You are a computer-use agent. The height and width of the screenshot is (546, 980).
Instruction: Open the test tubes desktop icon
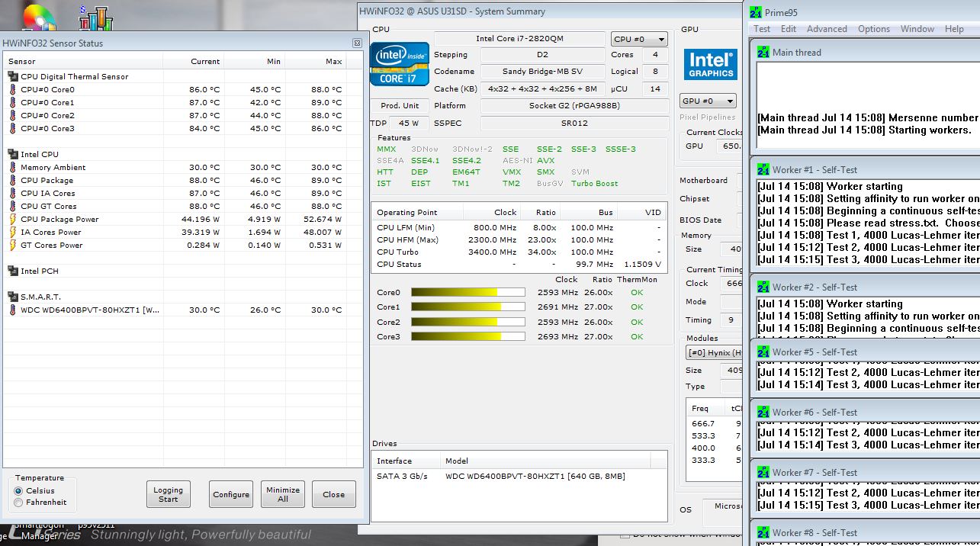(x=95, y=17)
